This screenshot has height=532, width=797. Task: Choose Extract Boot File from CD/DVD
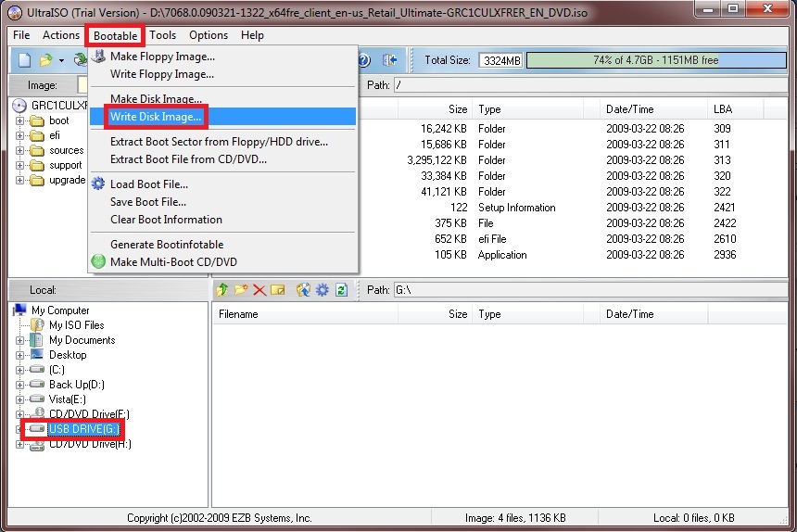click(222, 159)
